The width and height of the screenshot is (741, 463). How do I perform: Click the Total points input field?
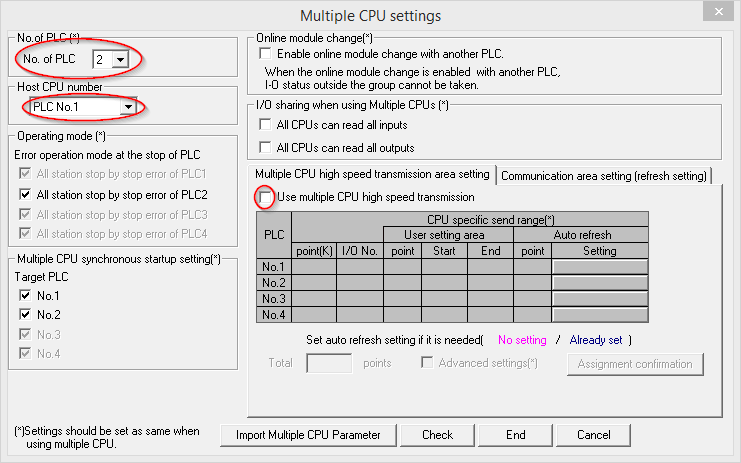pyautogui.click(x=329, y=363)
